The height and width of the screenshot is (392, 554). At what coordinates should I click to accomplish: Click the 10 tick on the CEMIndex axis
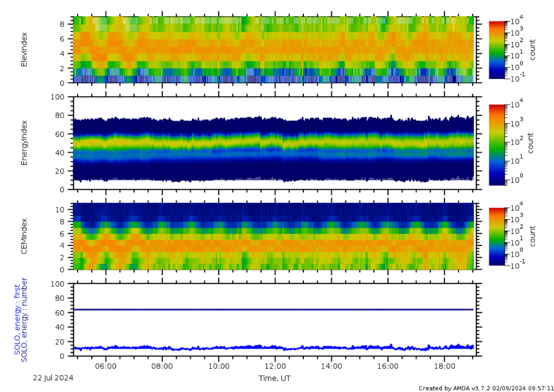pyautogui.click(x=60, y=210)
